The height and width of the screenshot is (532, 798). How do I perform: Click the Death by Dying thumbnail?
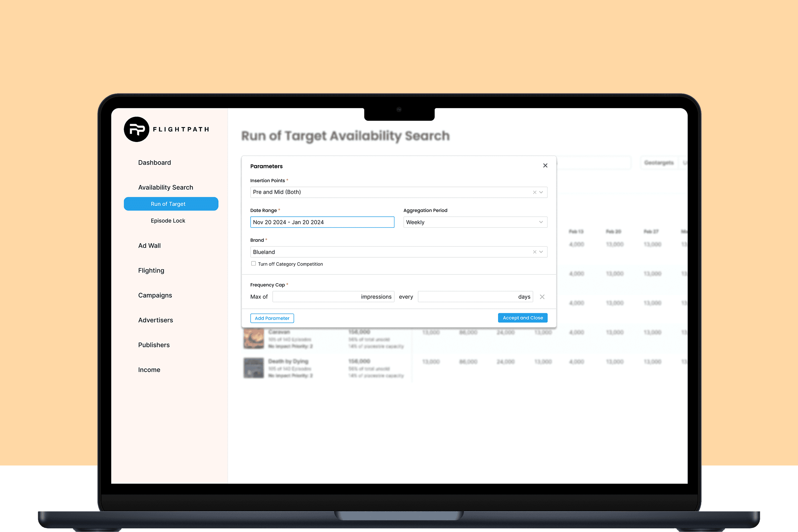tap(253, 368)
